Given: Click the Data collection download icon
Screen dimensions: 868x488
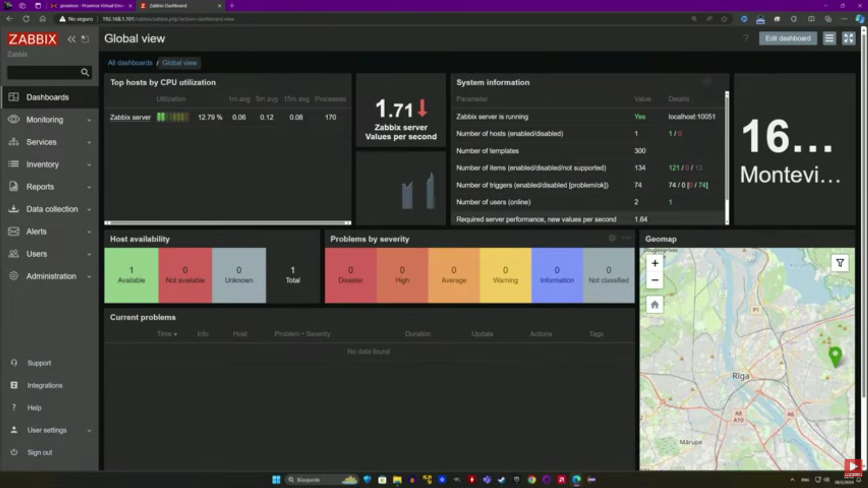Looking at the screenshot, I should point(14,209).
